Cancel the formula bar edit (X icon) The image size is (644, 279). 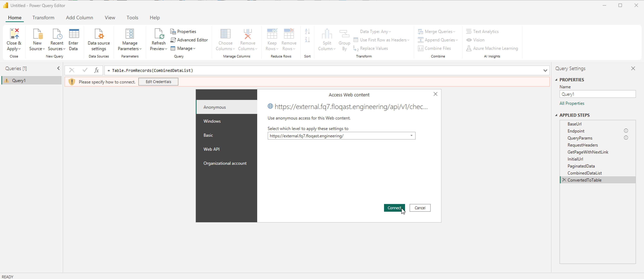(x=72, y=70)
